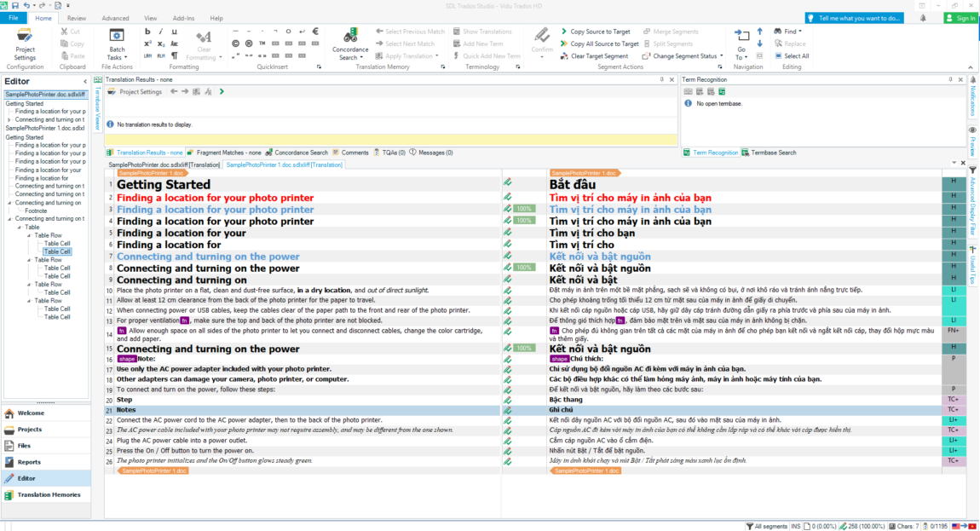Open the Advanced ribbon tab
Screen dimensions: 980x531
pyautogui.click(x=115, y=18)
